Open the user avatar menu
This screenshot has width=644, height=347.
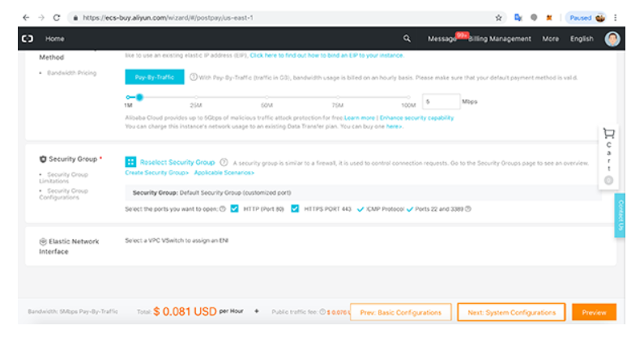click(x=612, y=39)
